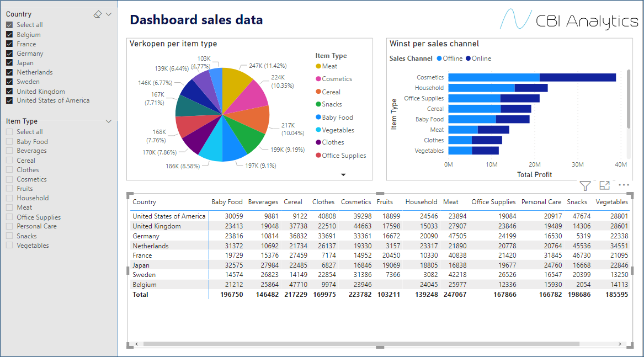
Task: Uncheck the Belgium checkbox in Country slicer
Action: click(x=9, y=34)
